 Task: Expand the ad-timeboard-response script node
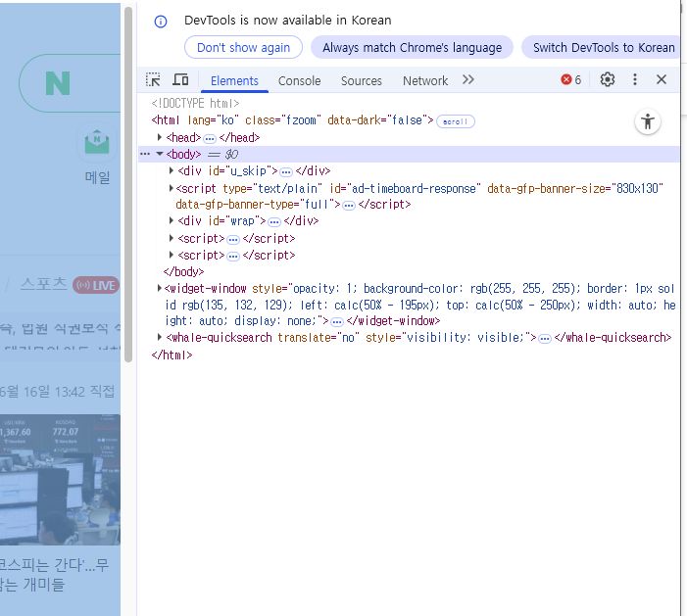(172, 188)
